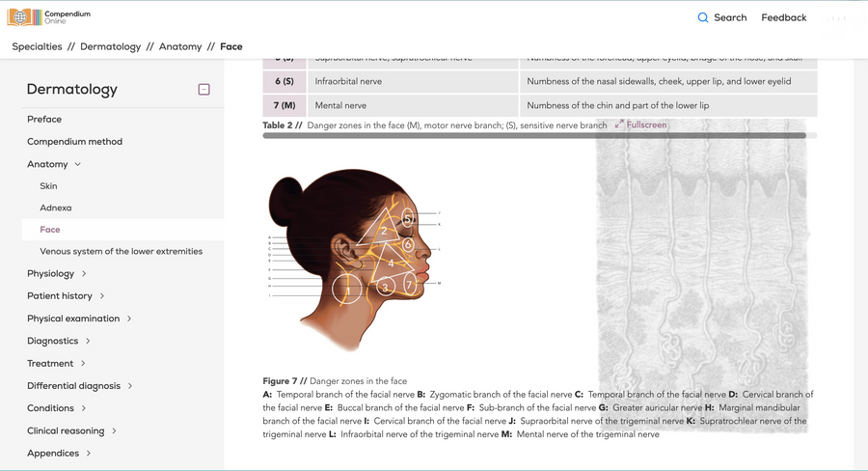Select Venous system of the lower extremities
Screen dimensions: 868x471
(x=122, y=251)
